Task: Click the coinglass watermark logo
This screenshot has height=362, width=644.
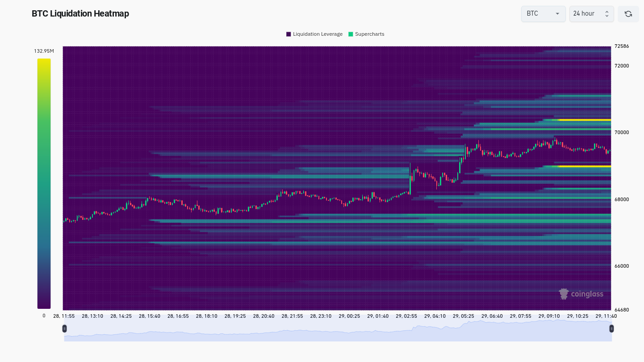Action: (581, 294)
